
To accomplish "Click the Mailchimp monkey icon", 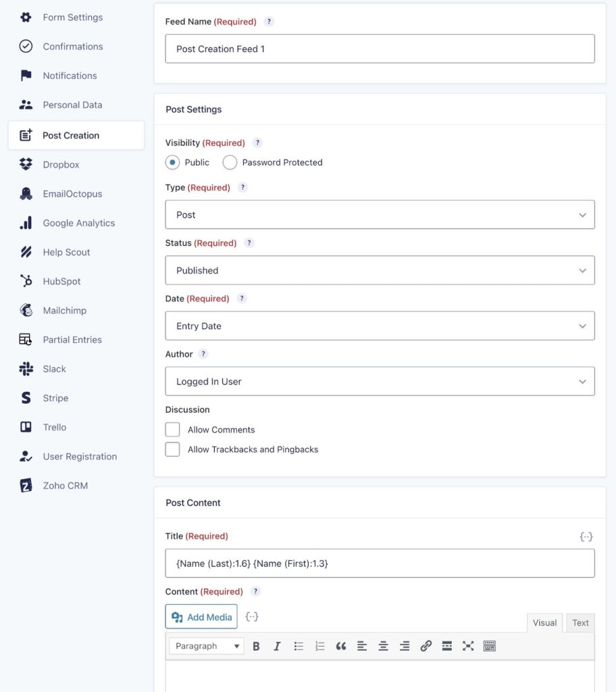I will (x=26, y=310).
